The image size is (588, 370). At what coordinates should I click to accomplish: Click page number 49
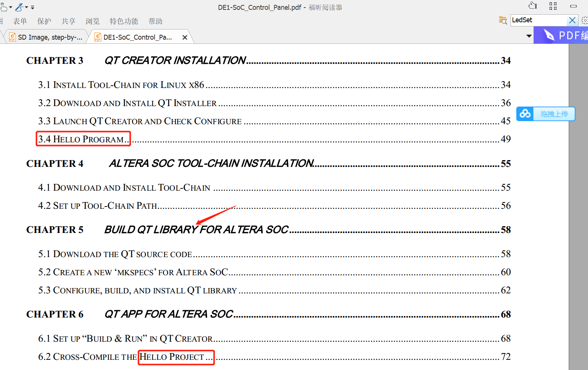(x=506, y=139)
